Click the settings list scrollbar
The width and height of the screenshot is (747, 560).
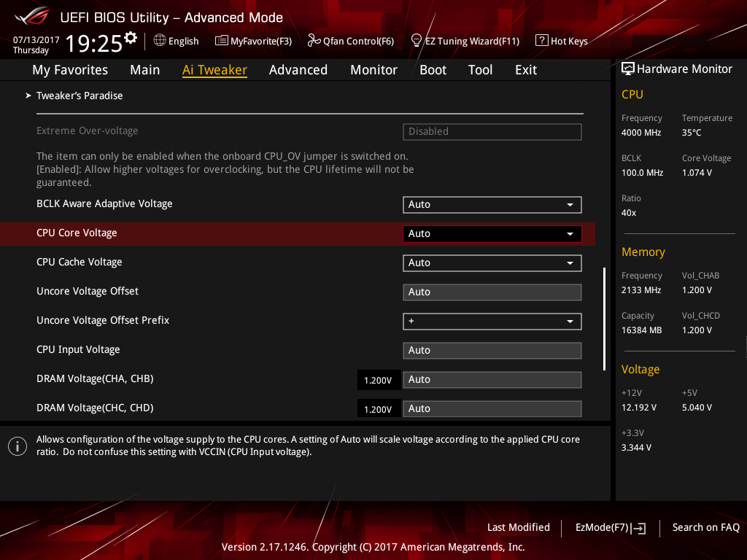click(604, 319)
